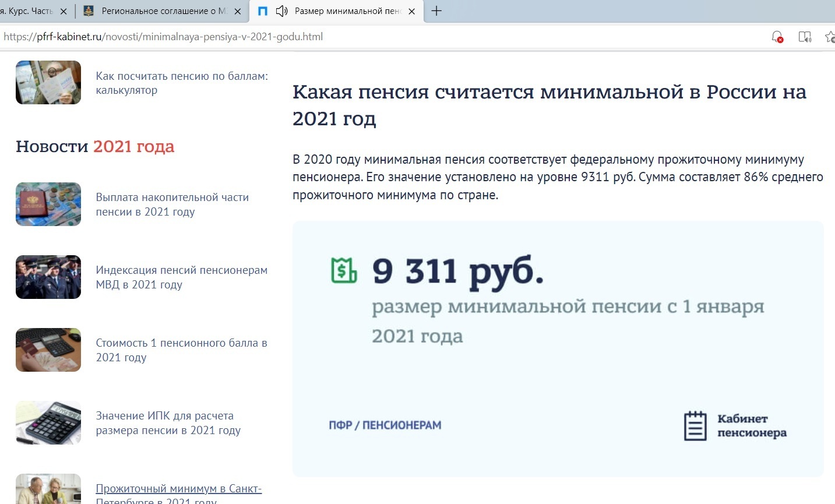Image resolution: width=835 pixels, height=504 pixels.
Task: Open immersive reader icon in address bar
Action: click(x=805, y=37)
